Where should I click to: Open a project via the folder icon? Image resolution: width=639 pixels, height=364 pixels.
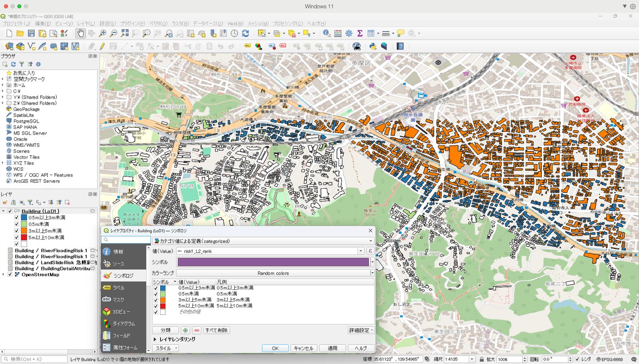click(20, 33)
